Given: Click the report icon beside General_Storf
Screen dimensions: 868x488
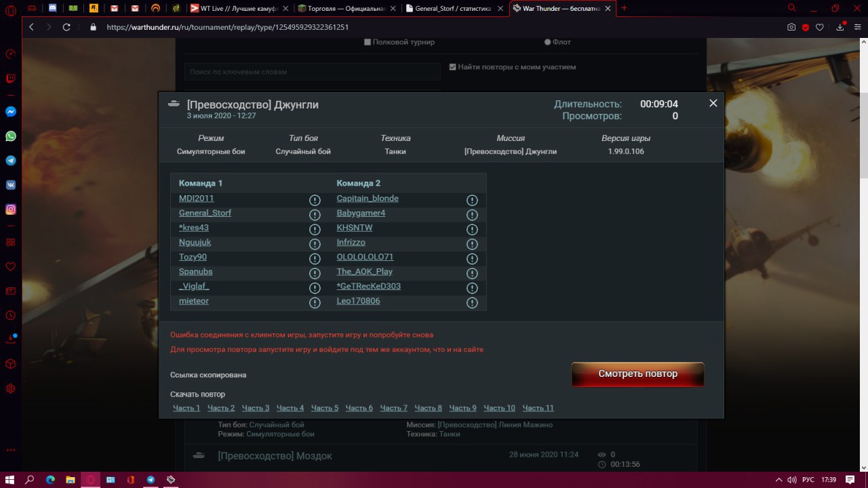Looking at the screenshot, I should [315, 215].
